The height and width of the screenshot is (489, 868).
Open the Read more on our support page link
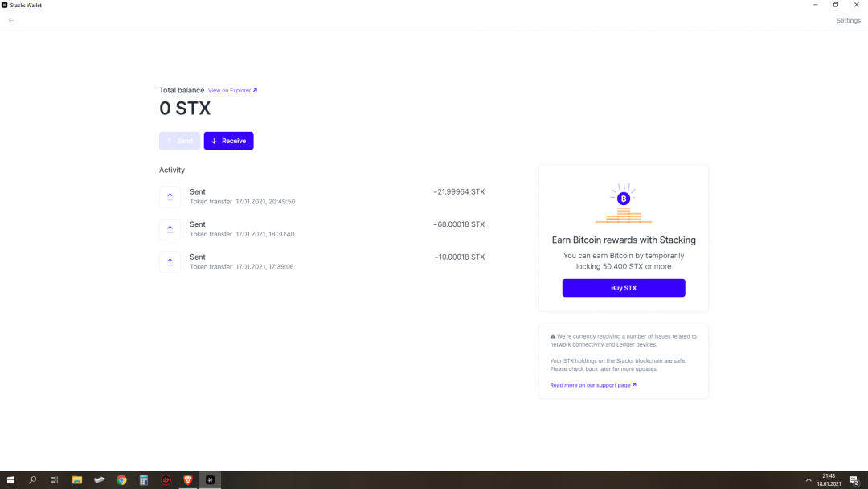[x=592, y=385]
